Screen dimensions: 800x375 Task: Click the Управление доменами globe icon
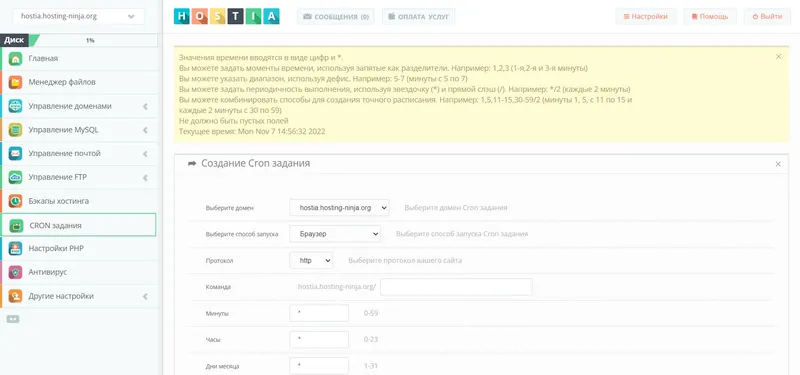pos(15,106)
